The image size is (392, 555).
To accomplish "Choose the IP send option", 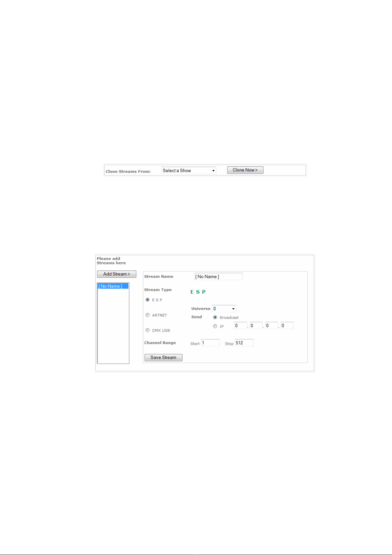I will point(215,326).
